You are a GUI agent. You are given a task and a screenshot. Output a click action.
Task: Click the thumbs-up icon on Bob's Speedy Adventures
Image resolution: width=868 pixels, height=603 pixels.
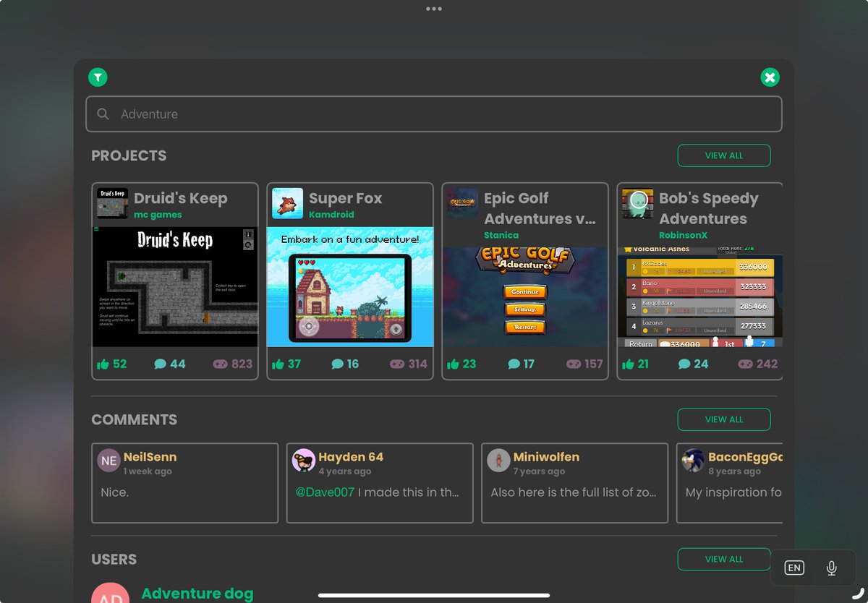[x=626, y=364]
